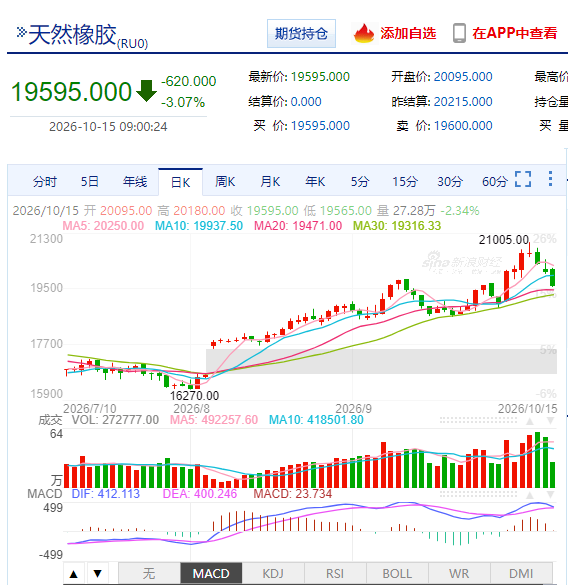Click the phone icon beside 在APP中查看
The image size is (568, 585).
click(x=459, y=33)
